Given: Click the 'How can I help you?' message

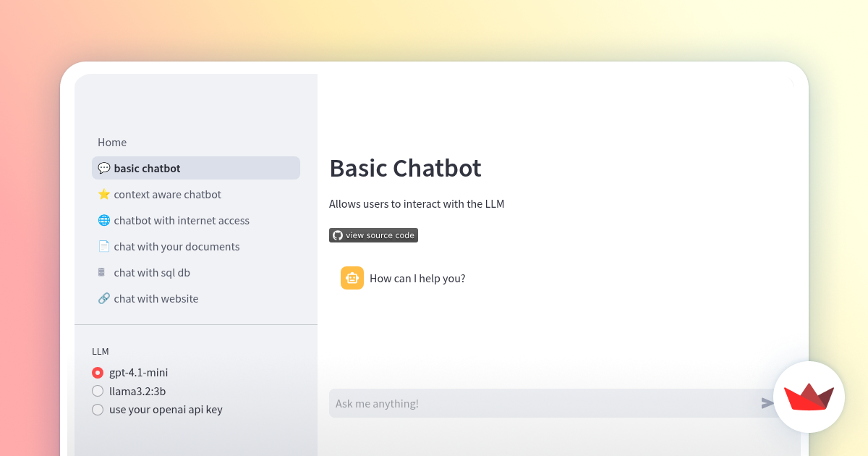Looking at the screenshot, I should [x=417, y=278].
